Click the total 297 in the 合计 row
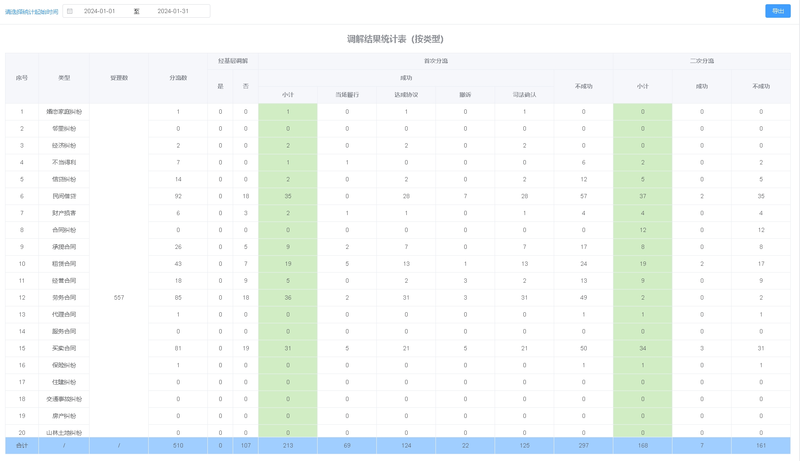Image resolution: width=800 pixels, height=461 pixels. coord(584,445)
